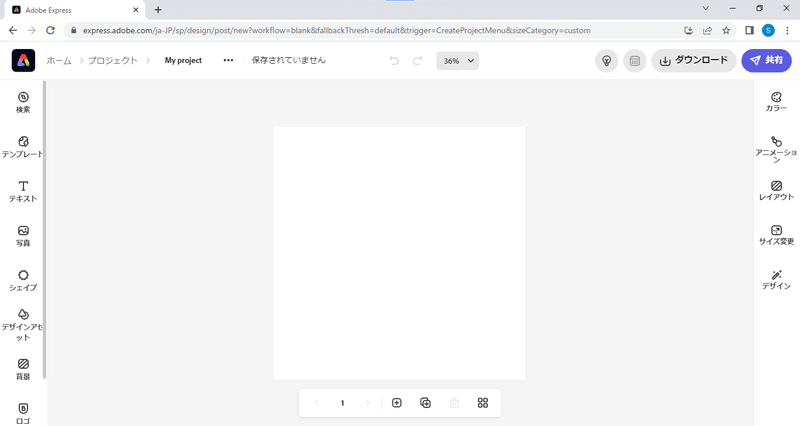The height and width of the screenshot is (426, 800).
Task: Open a new browser tab
Action: pyautogui.click(x=158, y=10)
